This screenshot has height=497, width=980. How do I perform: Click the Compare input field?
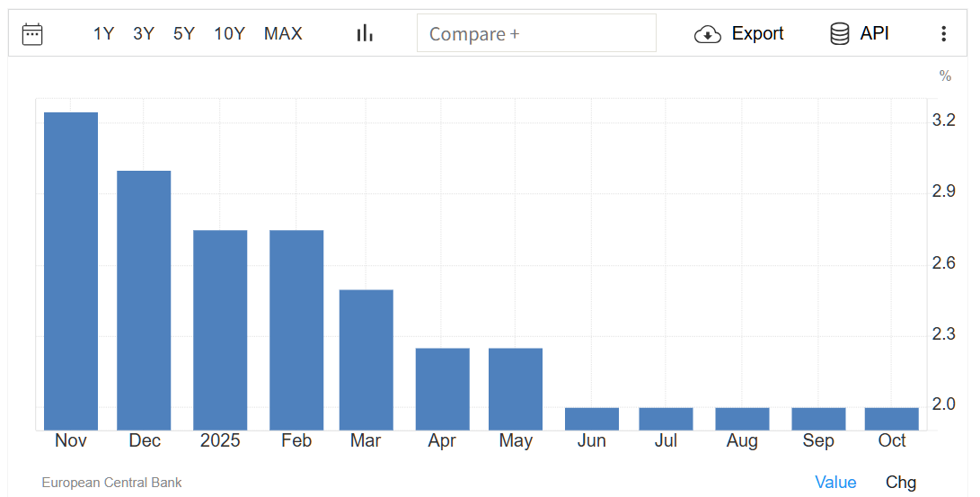(x=536, y=34)
